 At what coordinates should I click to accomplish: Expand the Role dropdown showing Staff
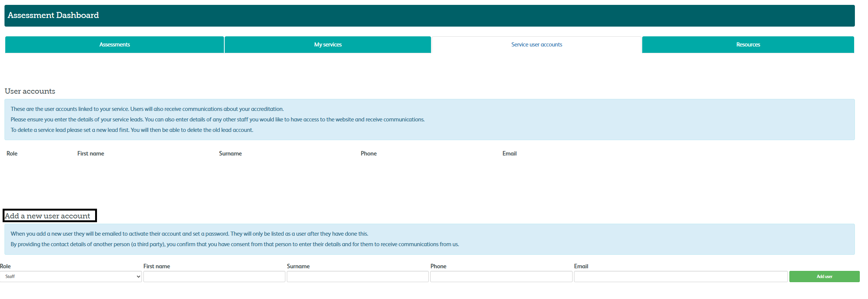pyautogui.click(x=71, y=277)
